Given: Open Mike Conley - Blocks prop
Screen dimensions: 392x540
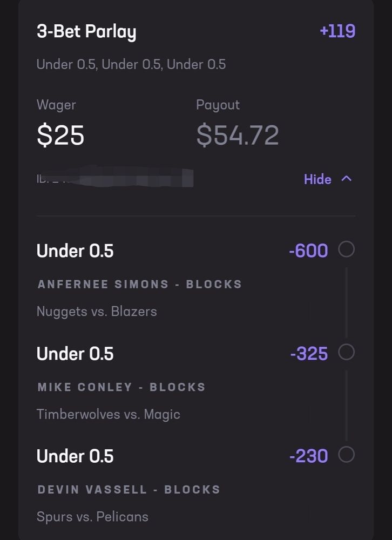Looking at the screenshot, I should click(121, 387).
